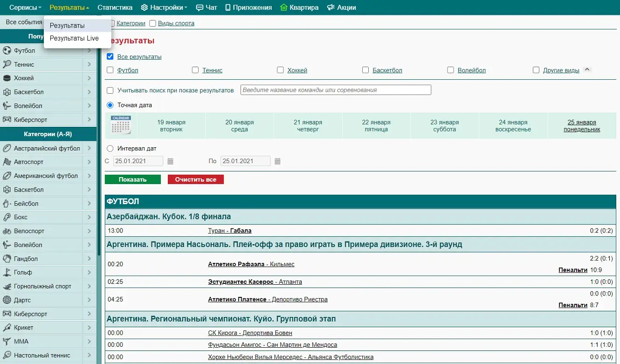Screen dimensions: 620x364
Task: Click the red Очистить все button
Action: tap(196, 179)
